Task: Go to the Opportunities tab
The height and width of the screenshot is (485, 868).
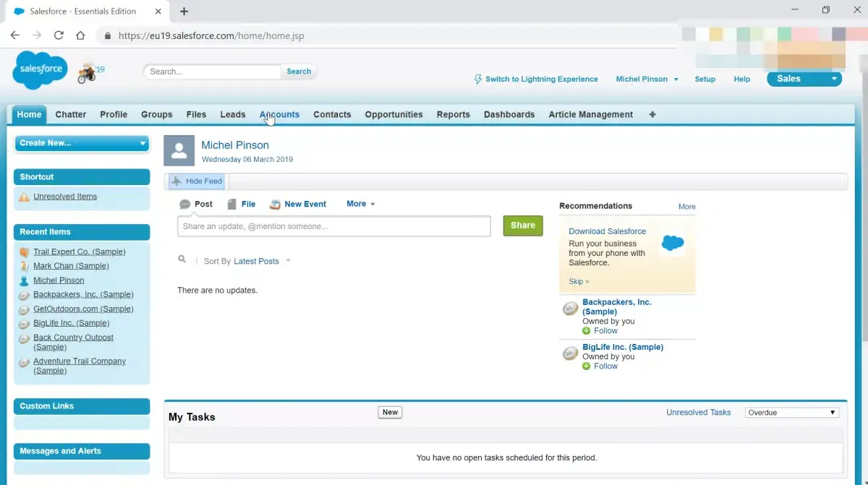Action: click(393, 114)
